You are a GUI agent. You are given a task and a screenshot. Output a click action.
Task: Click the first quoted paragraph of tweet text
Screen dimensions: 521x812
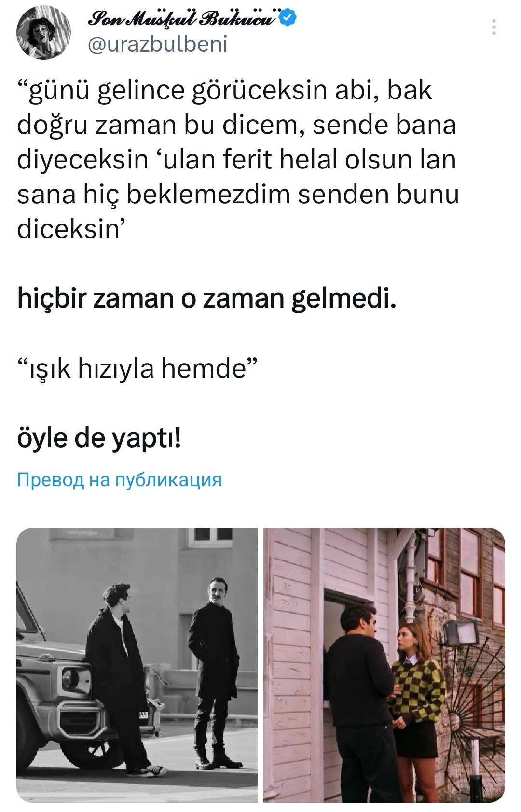[237, 159]
